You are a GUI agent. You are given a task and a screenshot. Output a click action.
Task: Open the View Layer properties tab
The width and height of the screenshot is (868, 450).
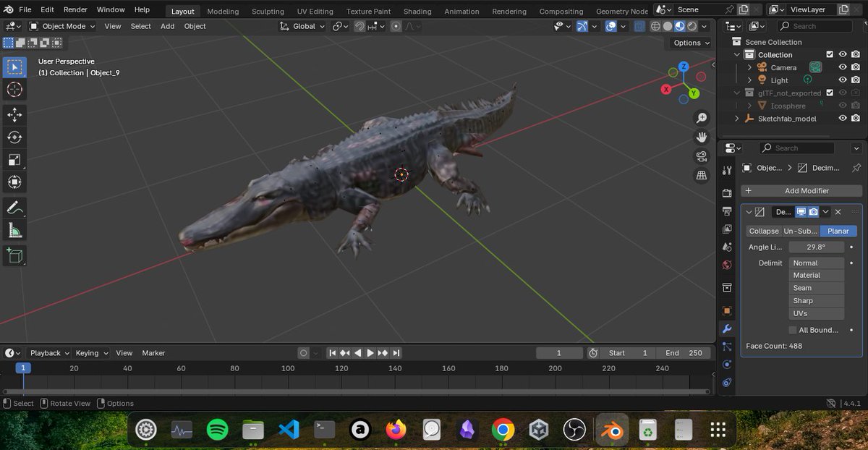[x=727, y=229]
